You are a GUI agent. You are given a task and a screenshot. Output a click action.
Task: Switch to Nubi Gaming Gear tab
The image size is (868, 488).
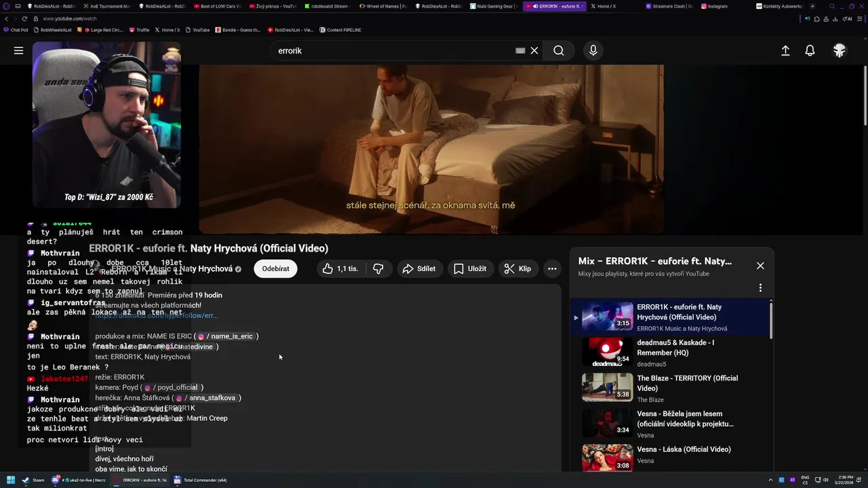(494, 6)
